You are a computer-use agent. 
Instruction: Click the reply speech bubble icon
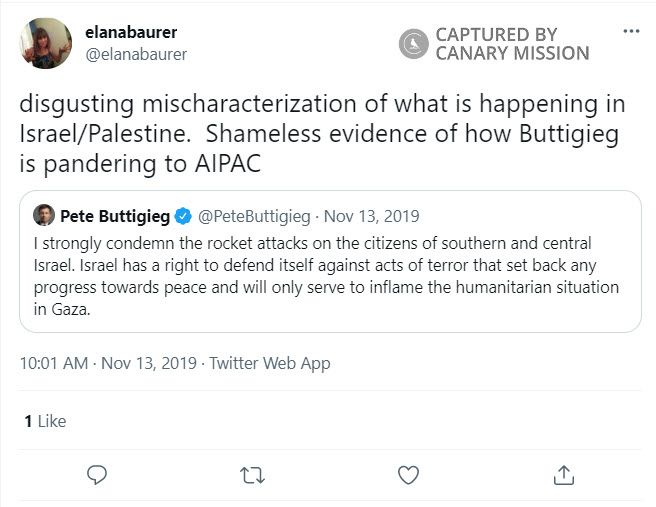pyautogui.click(x=97, y=474)
